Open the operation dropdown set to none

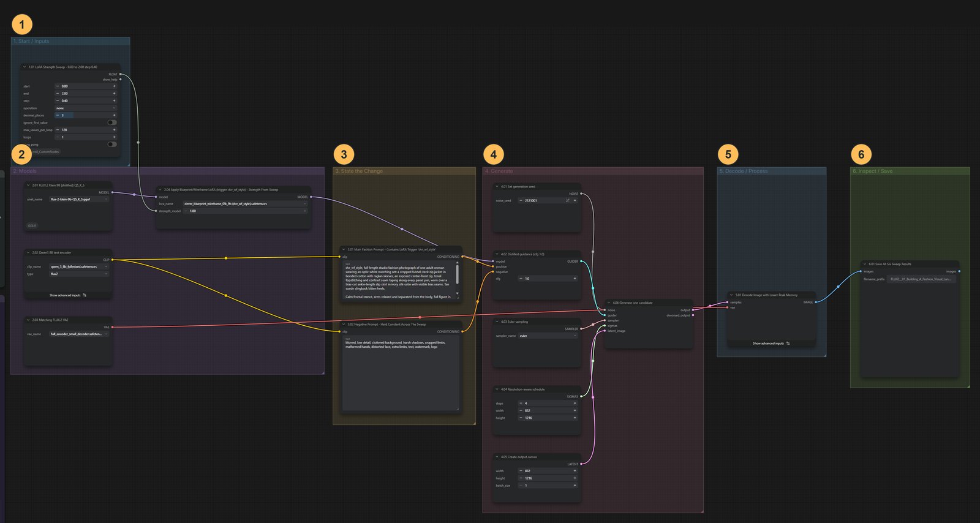pyautogui.click(x=85, y=108)
